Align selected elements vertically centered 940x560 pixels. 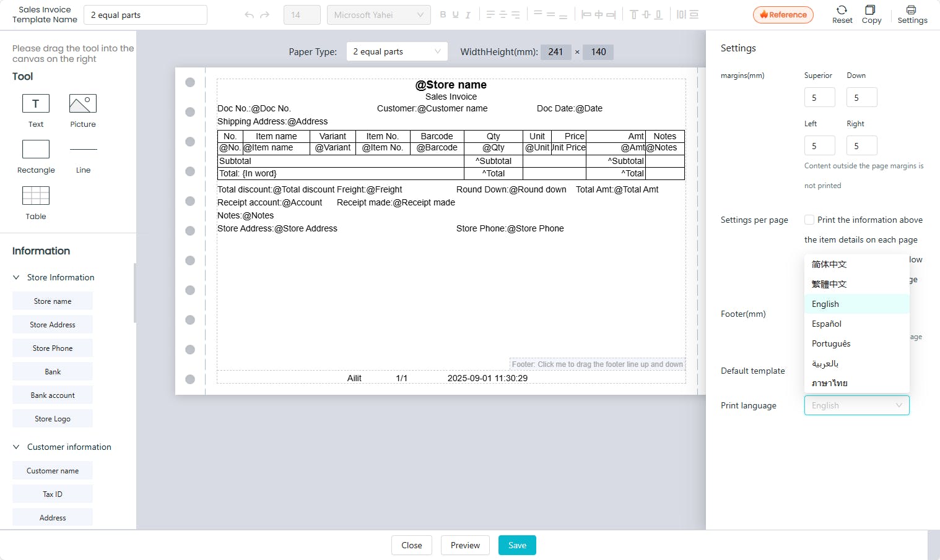(646, 15)
